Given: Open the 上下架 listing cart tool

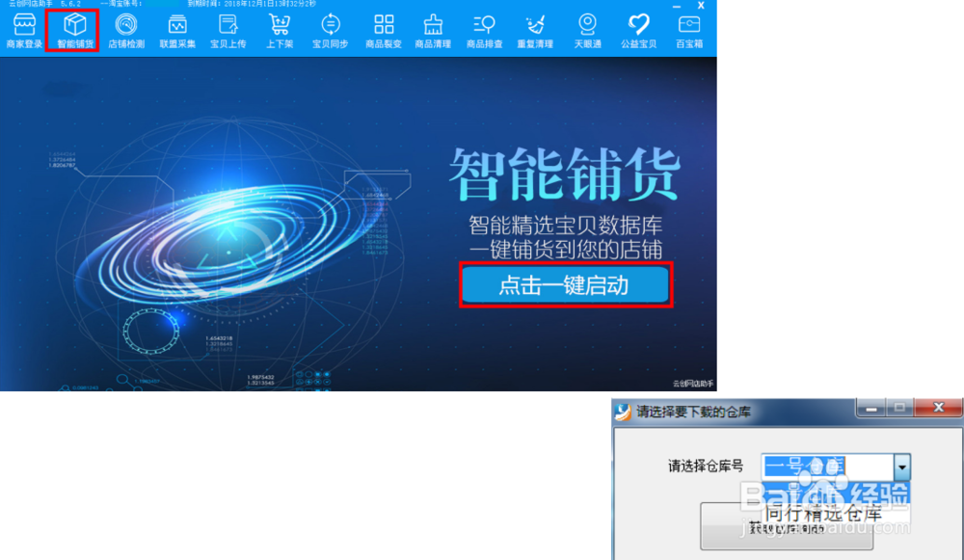Looking at the screenshot, I should pos(280,31).
